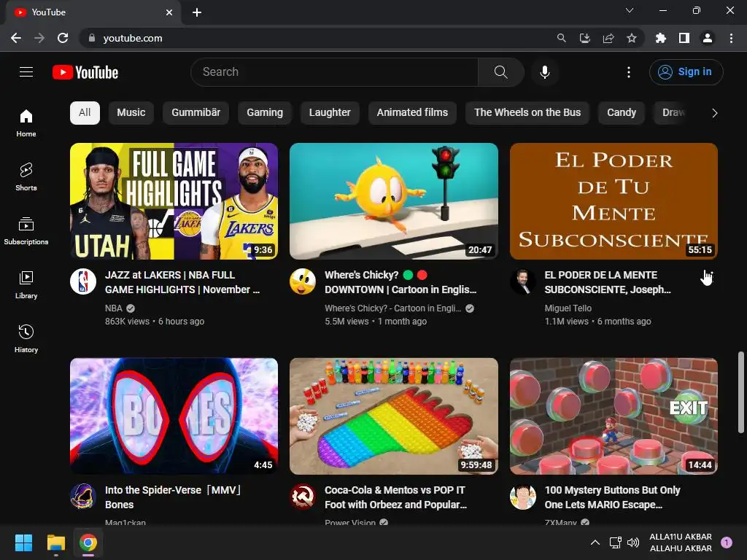Screen dimensions: 747x560
Task: Open the tab search chevron
Action: [630, 10]
